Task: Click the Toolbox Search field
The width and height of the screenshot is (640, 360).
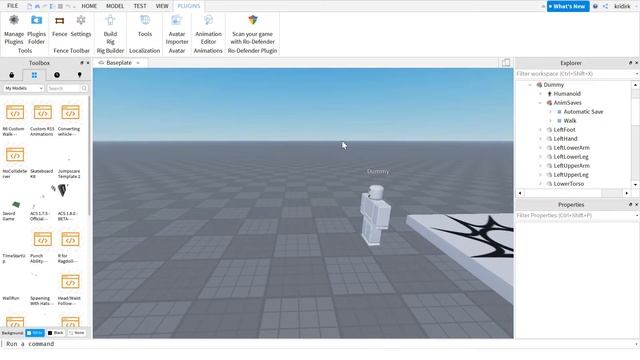Action: click(x=63, y=88)
